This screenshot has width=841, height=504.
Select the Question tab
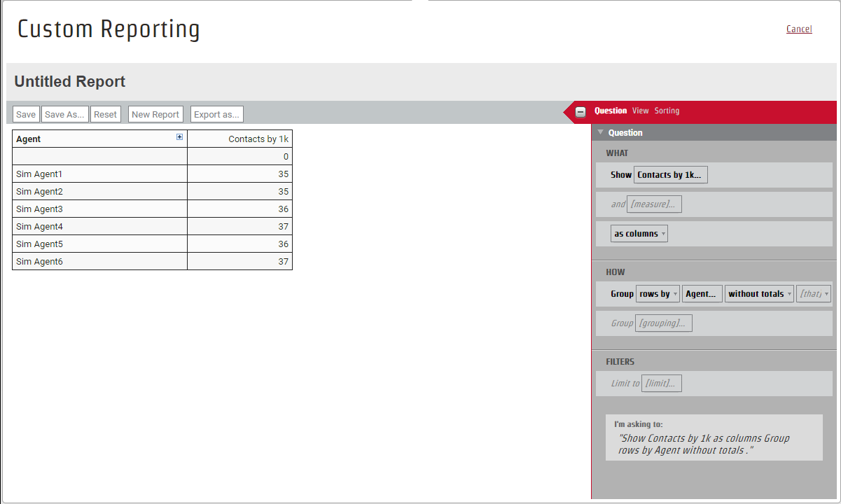point(611,111)
